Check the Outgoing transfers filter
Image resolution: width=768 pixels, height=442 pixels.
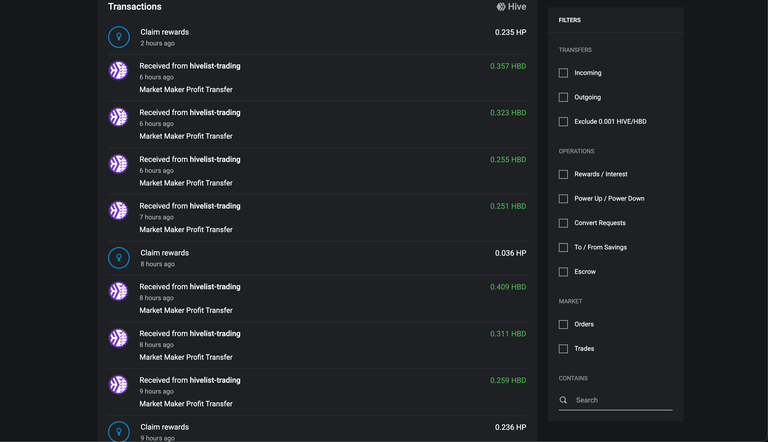tap(563, 97)
